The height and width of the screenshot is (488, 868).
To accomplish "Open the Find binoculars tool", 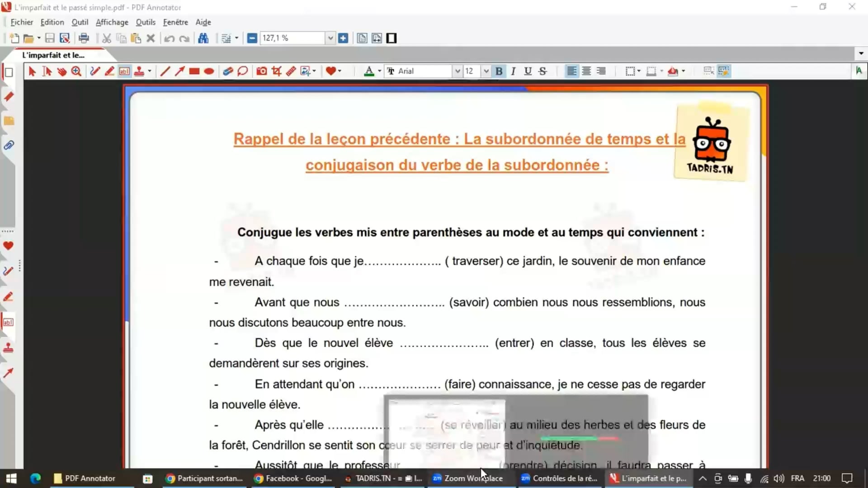I will (x=203, y=38).
